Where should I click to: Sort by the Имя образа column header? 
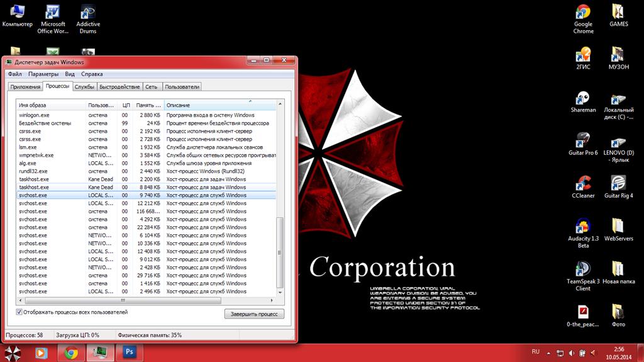coord(52,105)
